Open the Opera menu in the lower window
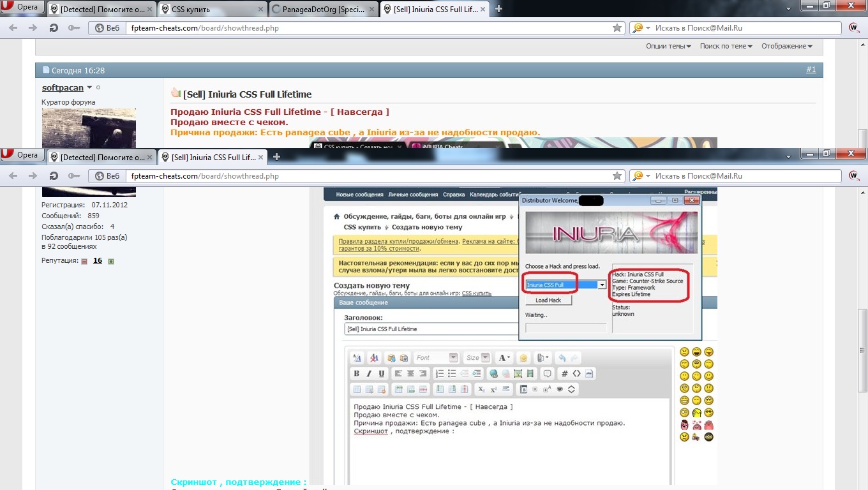This screenshot has height=490, width=868. click(x=22, y=155)
